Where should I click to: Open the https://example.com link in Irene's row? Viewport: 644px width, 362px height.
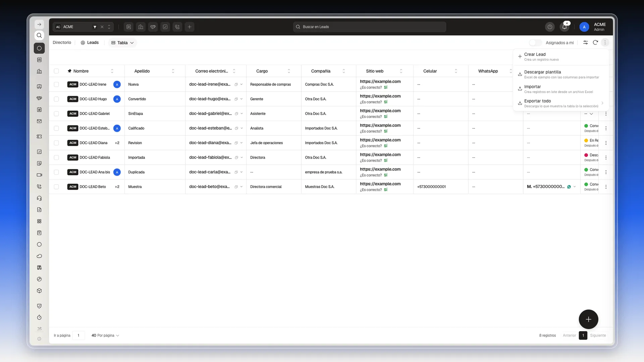[x=380, y=81]
